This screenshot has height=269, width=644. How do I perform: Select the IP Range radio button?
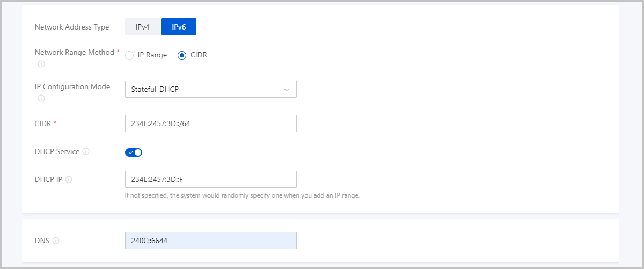click(129, 55)
